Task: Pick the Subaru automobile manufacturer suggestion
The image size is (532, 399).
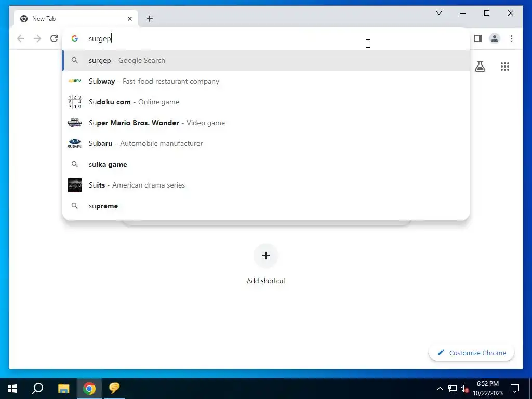Action: 266,143
